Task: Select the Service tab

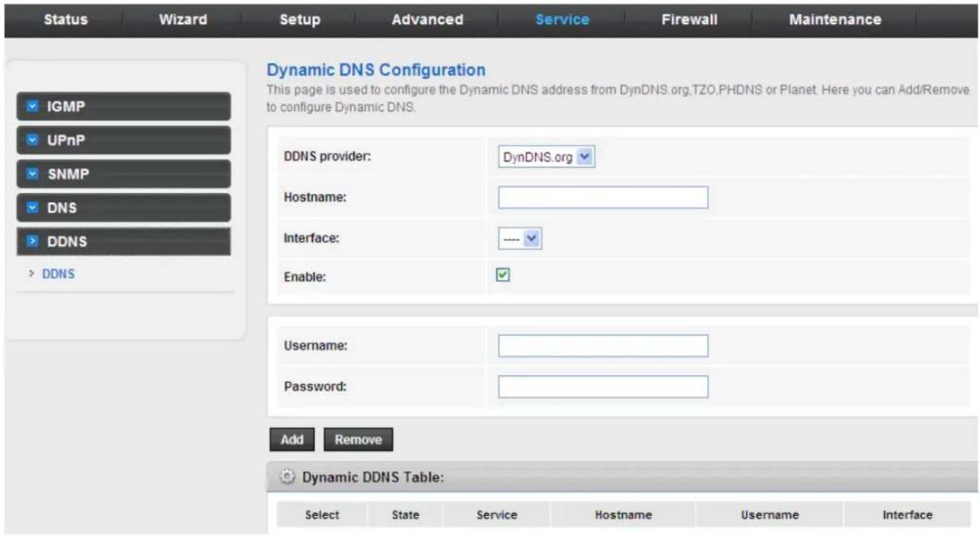Action: pyautogui.click(x=562, y=20)
